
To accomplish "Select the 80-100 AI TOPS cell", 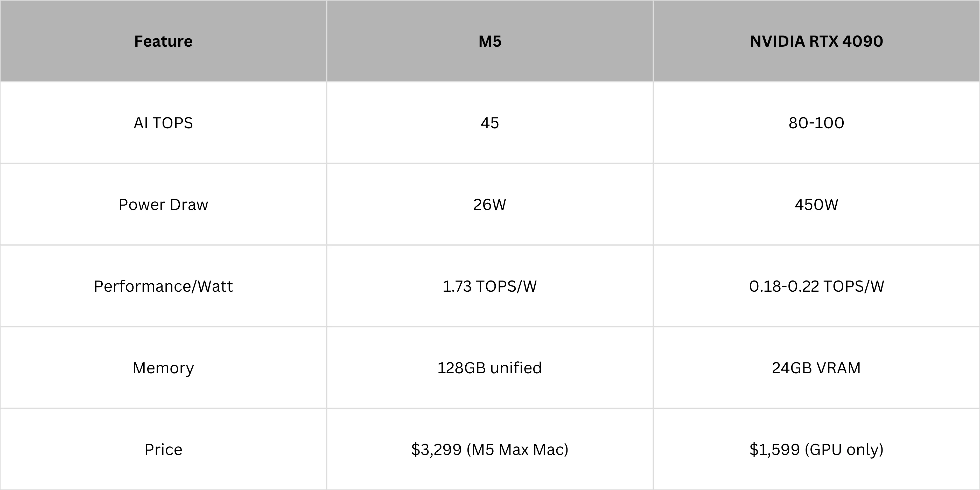I will 816,123.
